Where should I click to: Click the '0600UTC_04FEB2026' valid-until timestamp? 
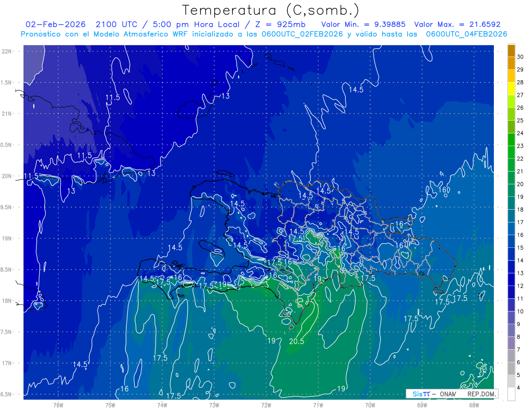[x=466, y=34]
